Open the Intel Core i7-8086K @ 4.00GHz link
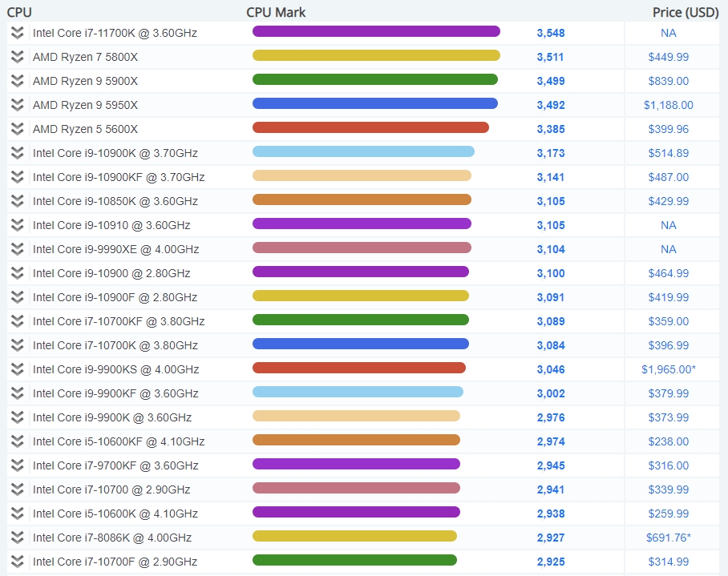This screenshot has height=576, width=728. tap(112, 538)
